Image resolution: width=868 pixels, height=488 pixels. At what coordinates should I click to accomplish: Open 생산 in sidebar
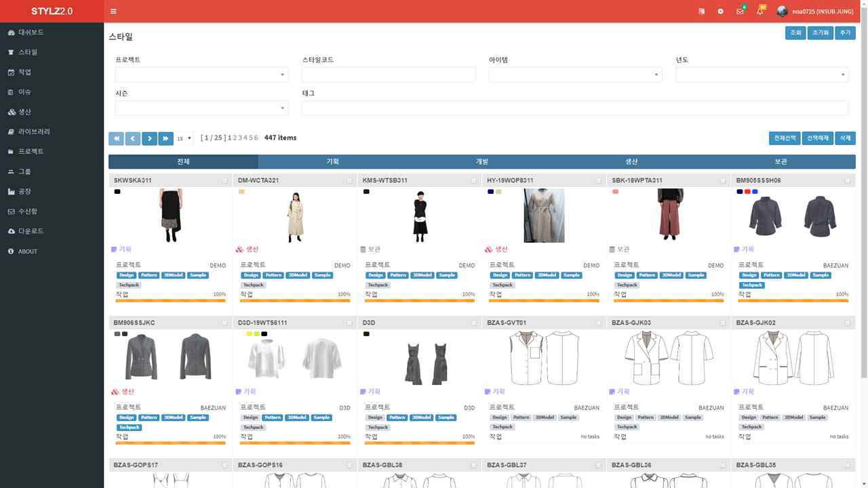click(52, 112)
